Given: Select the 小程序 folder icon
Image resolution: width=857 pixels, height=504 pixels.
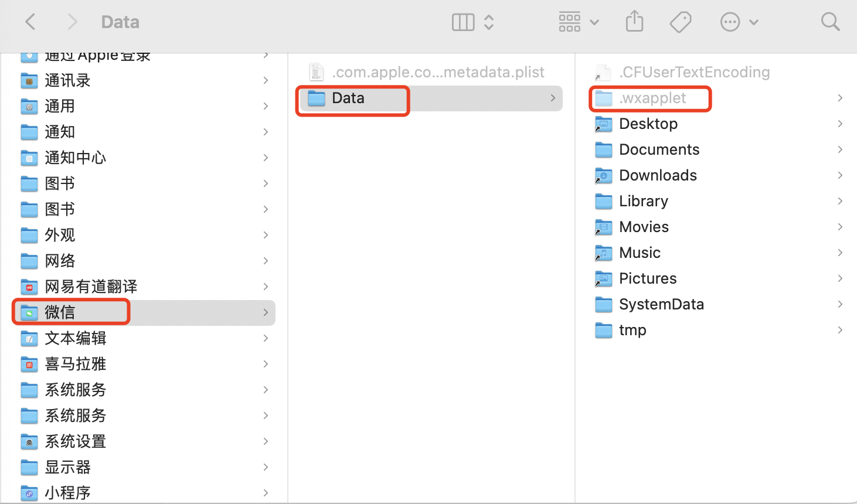Looking at the screenshot, I should coord(29,493).
